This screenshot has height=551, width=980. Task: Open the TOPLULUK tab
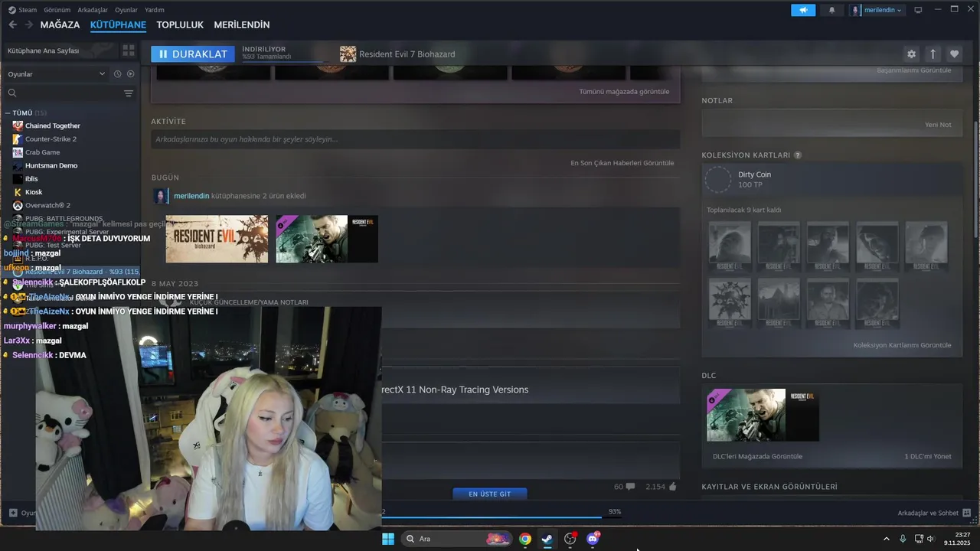(180, 24)
